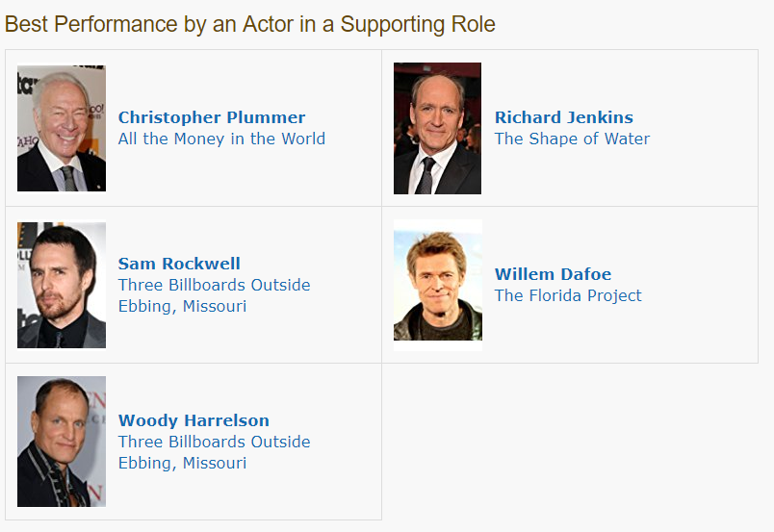Open the photo beside Richard Jenkins's name
This screenshot has height=532, width=774.
[437, 128]
